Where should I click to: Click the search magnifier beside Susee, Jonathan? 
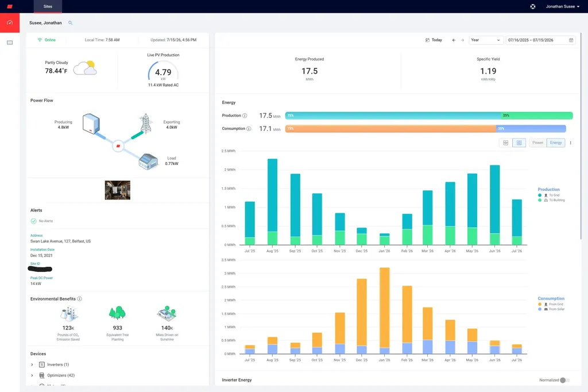[70, 23]
